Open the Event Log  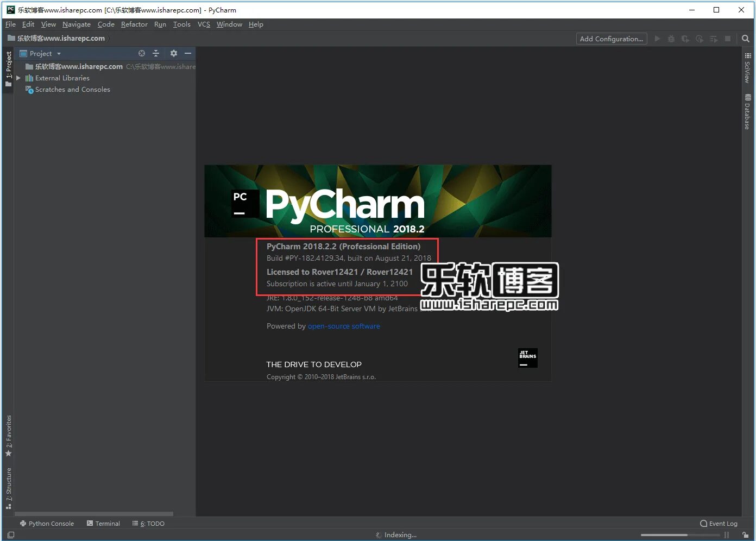719,524
